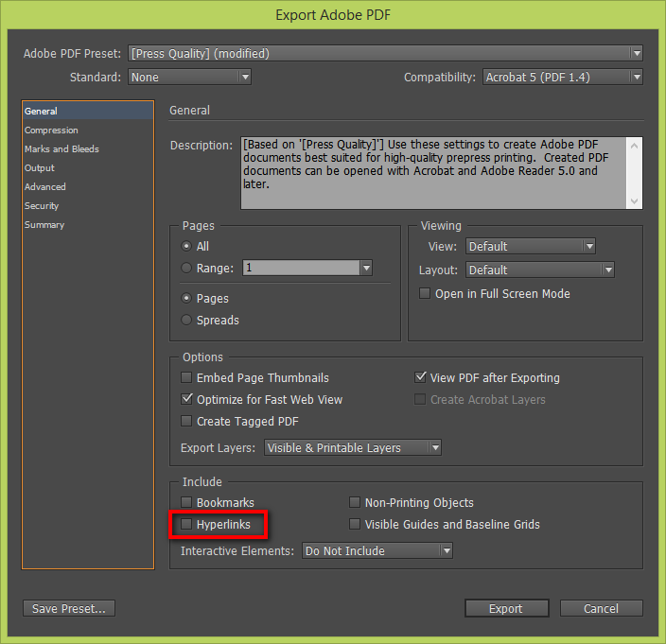Click the Cancel button

click(x=601, y=608)
